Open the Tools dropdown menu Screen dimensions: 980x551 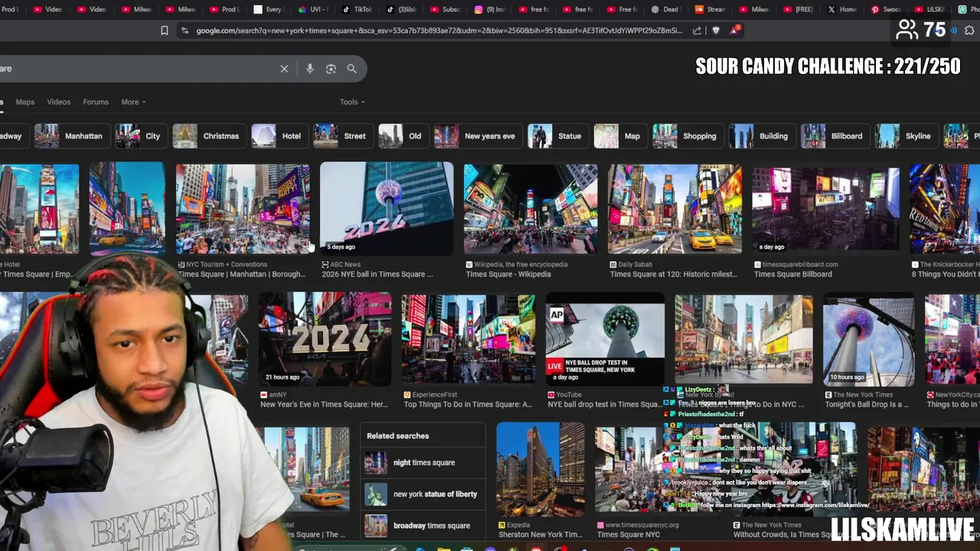(x=352, y=102)
